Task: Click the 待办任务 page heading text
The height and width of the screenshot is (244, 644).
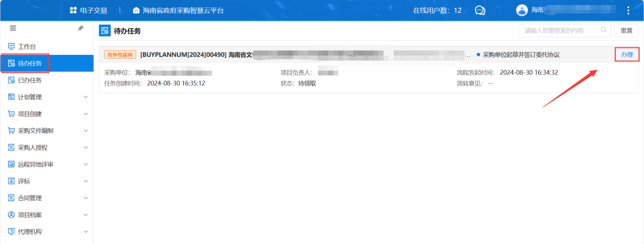Action: click(128, 31)
